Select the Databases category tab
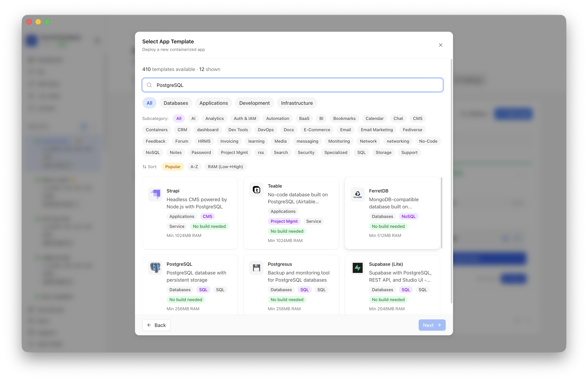The height and width of the screenshot is (381, 588). pyautogui.click(x=176, y=103)
